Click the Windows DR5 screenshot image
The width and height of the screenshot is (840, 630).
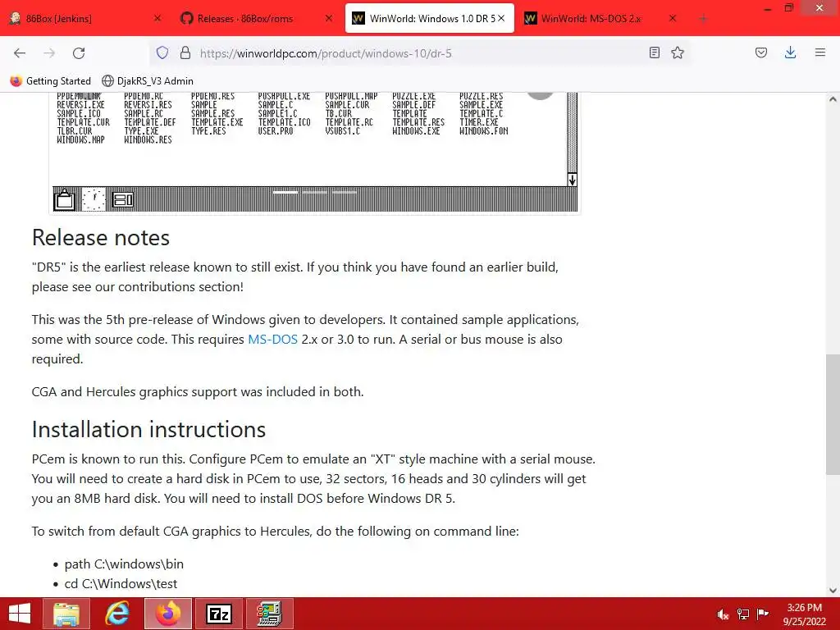pos(314,152)
